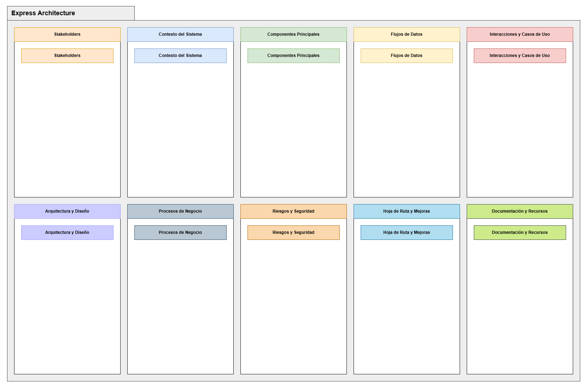Select the inner yellow Flujos de Datos card

coord(407,56)
